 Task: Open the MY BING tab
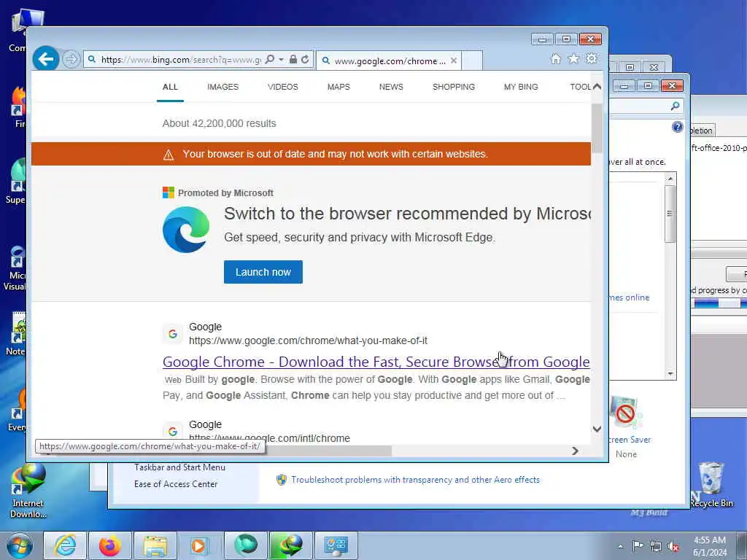point(521,87)
